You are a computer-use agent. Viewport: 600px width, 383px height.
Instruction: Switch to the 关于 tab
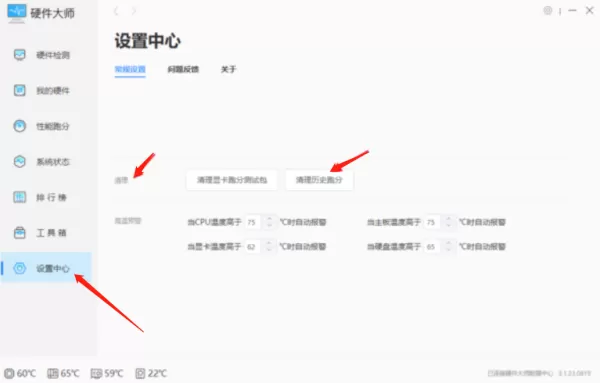[228, 69]
